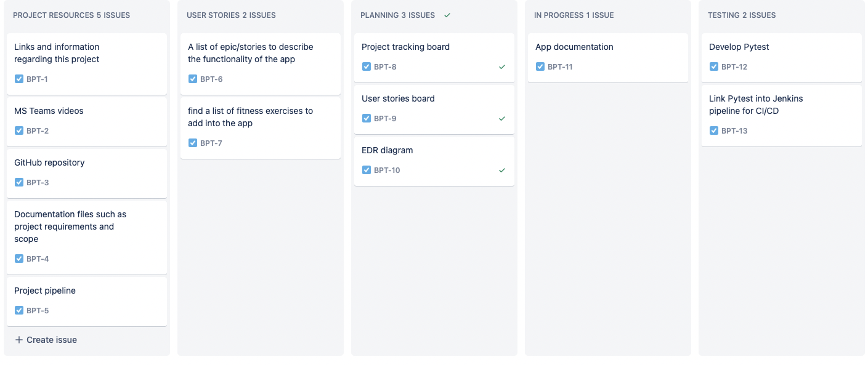Image resolution: width=868 pixels, height=365 pixels.
Task: Click the task icon on BPT-11 card
Action: (x=540, y=66)
